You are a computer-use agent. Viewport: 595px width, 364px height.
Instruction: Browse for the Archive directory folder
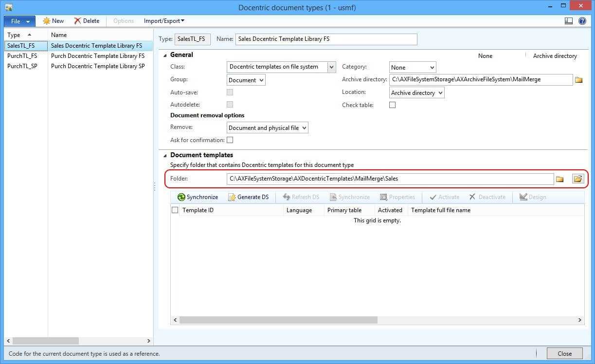578,80
